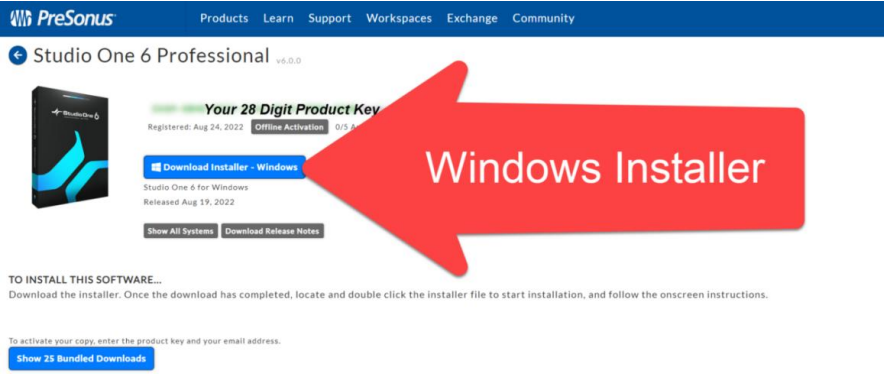Click Show All Systems button
This screenshot has width=884, height=381.
180,231
